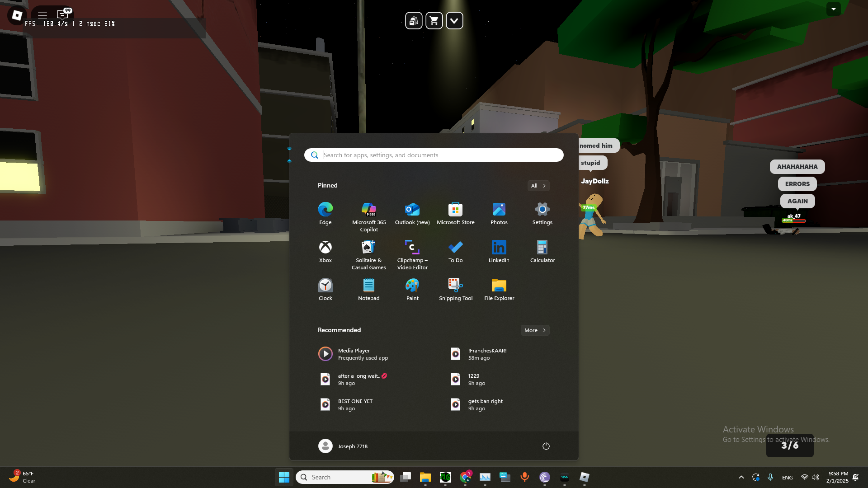Click the Start menu search field
Image resolution: width=868 pixels, height=488 pixels.
pyautogui.click(x=434, y=155)
